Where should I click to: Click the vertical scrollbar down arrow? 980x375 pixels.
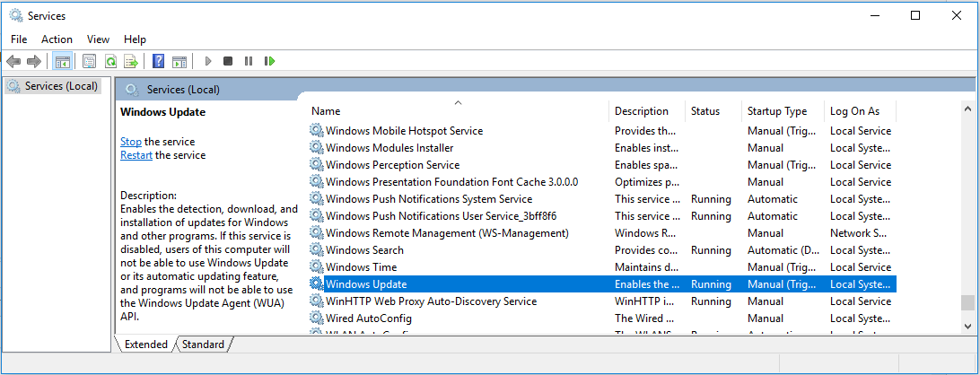click(x=967, y=326)
